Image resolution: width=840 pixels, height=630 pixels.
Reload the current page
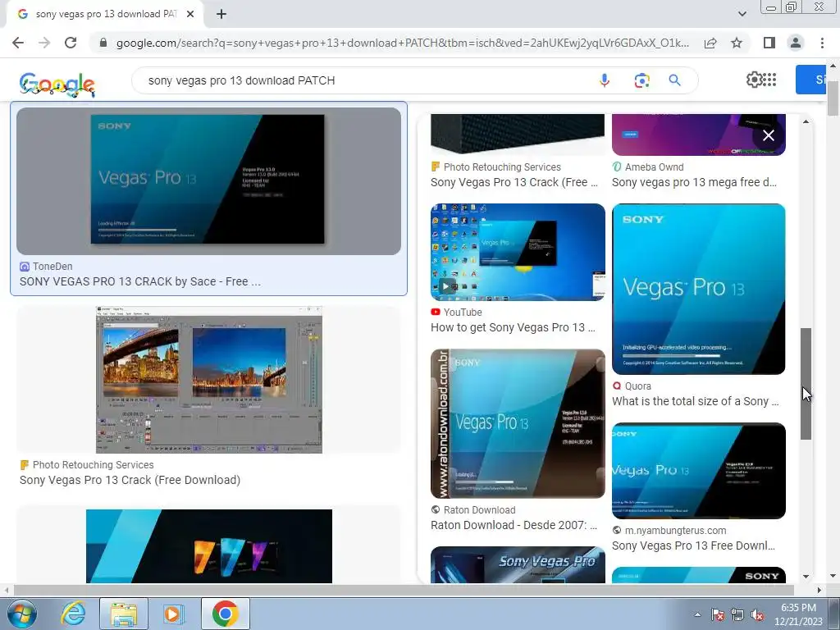[x=71, y=43]
